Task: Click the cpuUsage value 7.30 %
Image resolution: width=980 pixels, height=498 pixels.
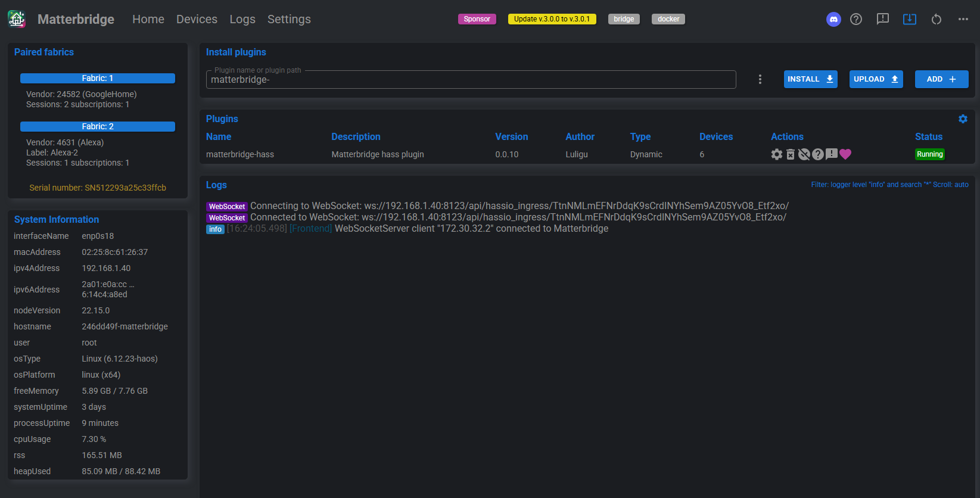Action: point(94,439)
